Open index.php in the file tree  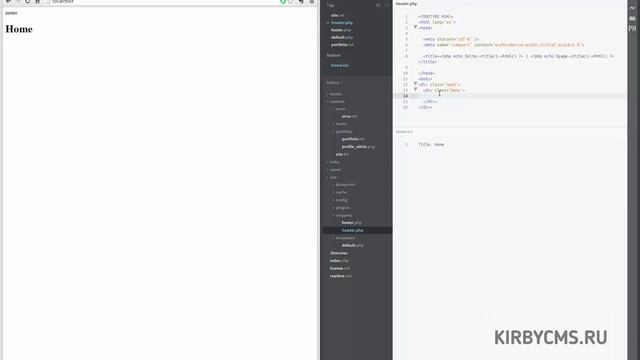coord(339,261)
